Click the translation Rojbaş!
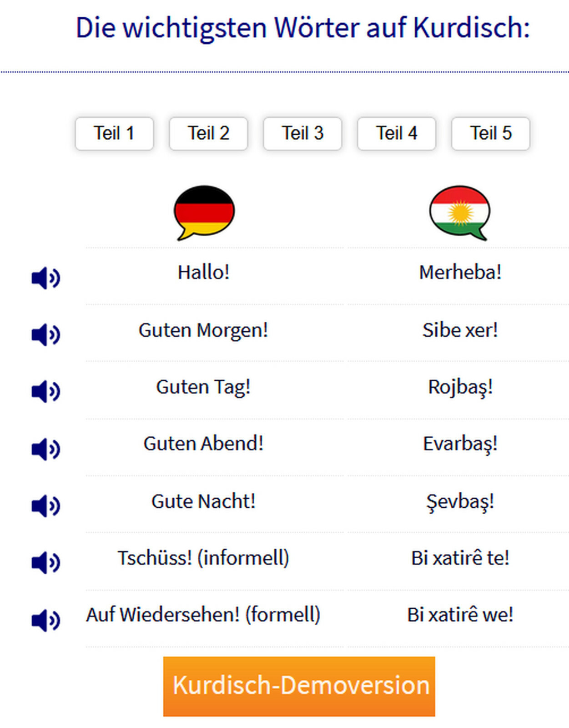Image resolution: width=569 pixels, height=728 pixels. pos(460,387)
